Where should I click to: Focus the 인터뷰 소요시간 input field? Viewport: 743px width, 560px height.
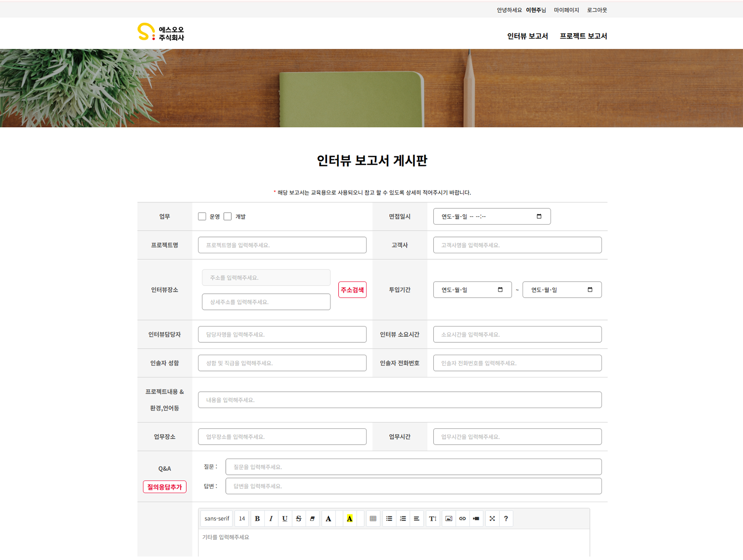coord(517,334)
